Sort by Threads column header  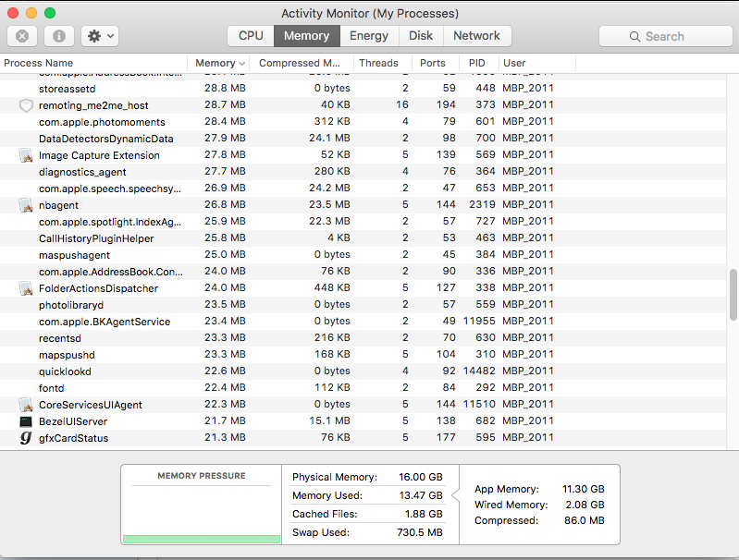tap(383, 63)
